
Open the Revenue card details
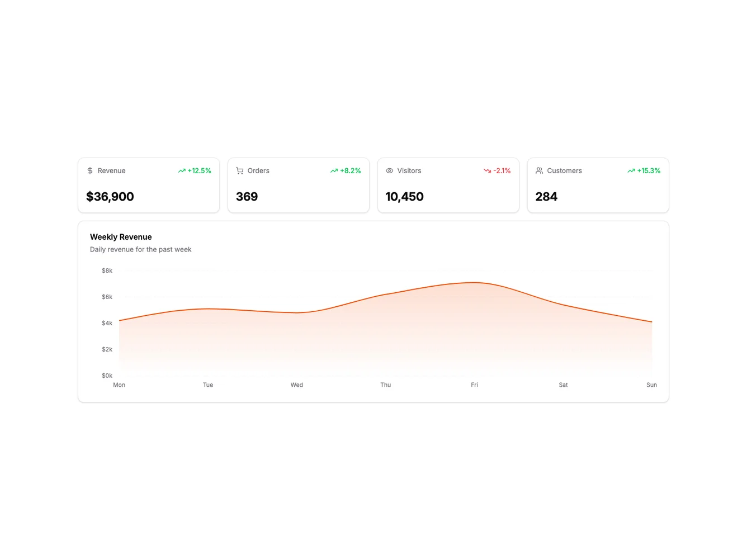tap(148, 185)
